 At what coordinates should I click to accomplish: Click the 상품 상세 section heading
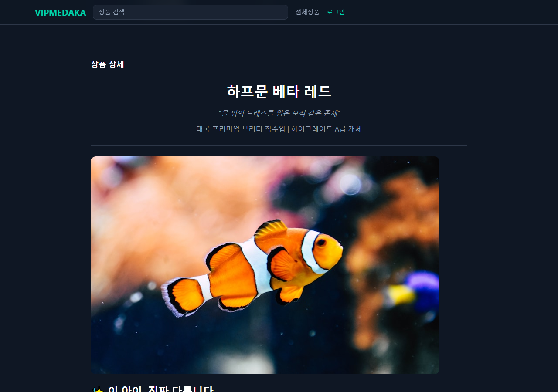click(x=107, y=64)
